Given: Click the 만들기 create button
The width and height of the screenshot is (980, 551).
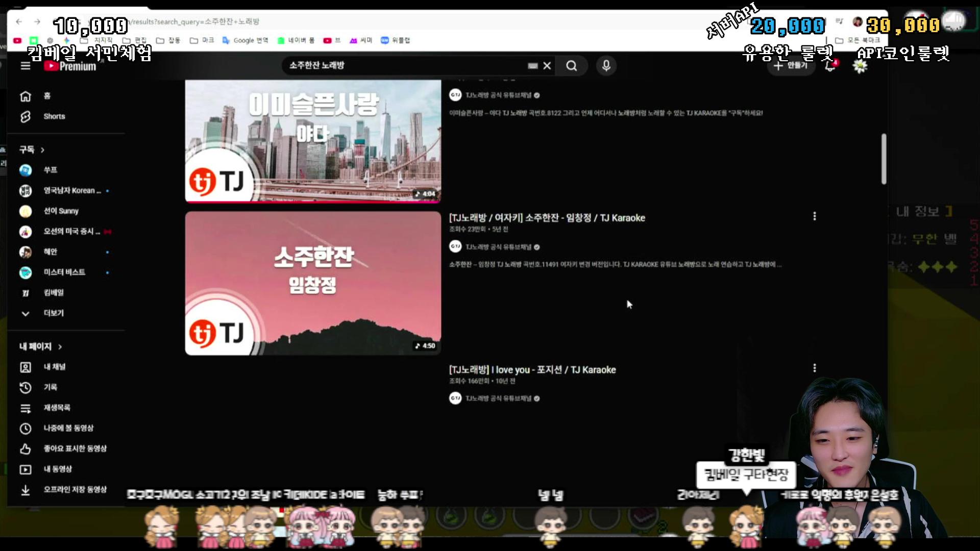Looking at the screenshot, I should [x=791, y=65].
